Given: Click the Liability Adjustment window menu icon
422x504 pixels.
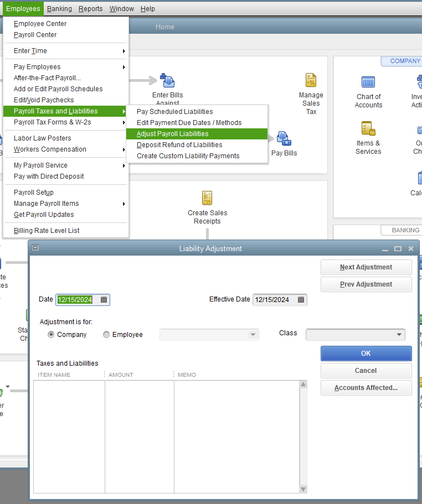Looking at the screenshot, I should pyautogui.click(x=35, y=247).
